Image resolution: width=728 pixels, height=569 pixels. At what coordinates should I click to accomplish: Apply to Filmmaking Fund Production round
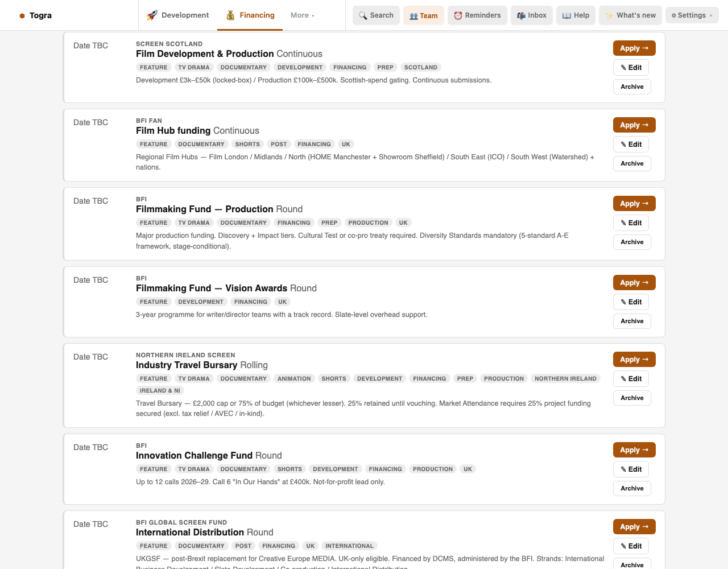point(634,204)
